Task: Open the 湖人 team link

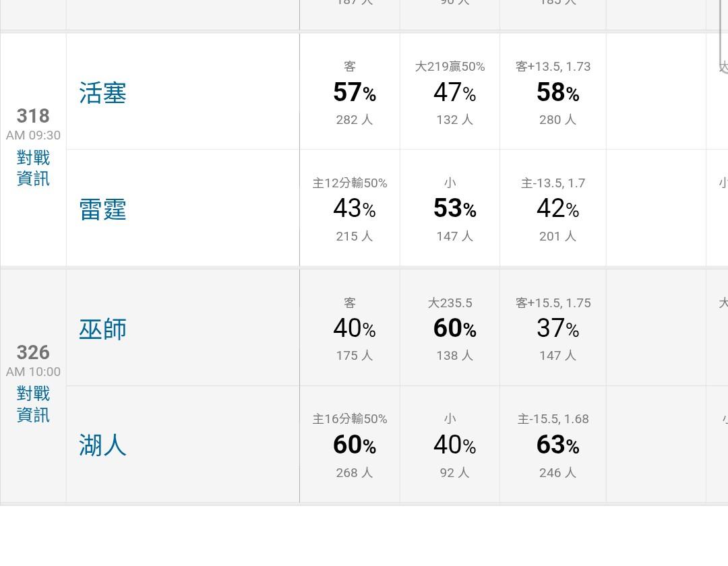Action: (103, 445)
